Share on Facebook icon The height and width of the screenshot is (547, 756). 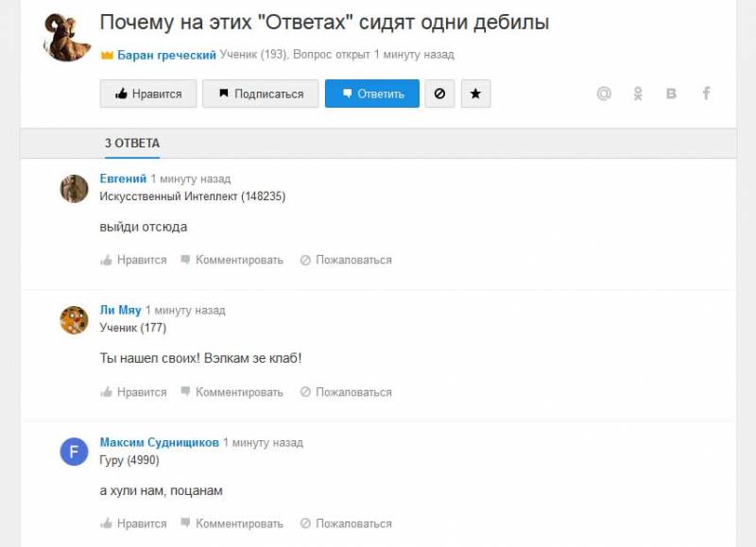coord(706,93)
